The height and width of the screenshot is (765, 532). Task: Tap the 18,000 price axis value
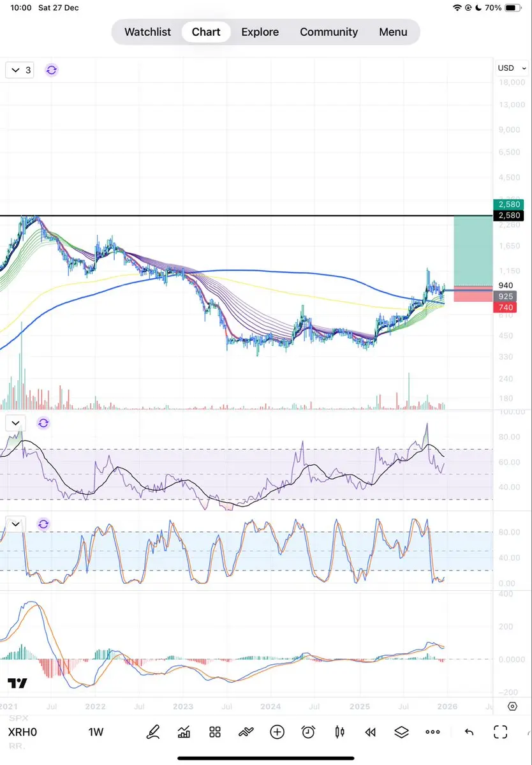click(512, 83)
